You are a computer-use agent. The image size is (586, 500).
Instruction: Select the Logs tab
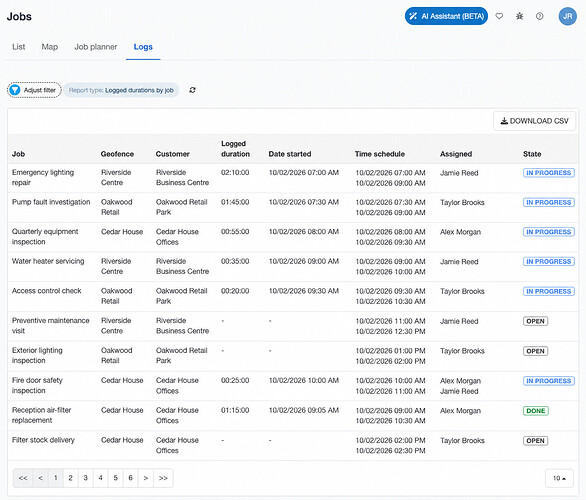tap(143, 47)
